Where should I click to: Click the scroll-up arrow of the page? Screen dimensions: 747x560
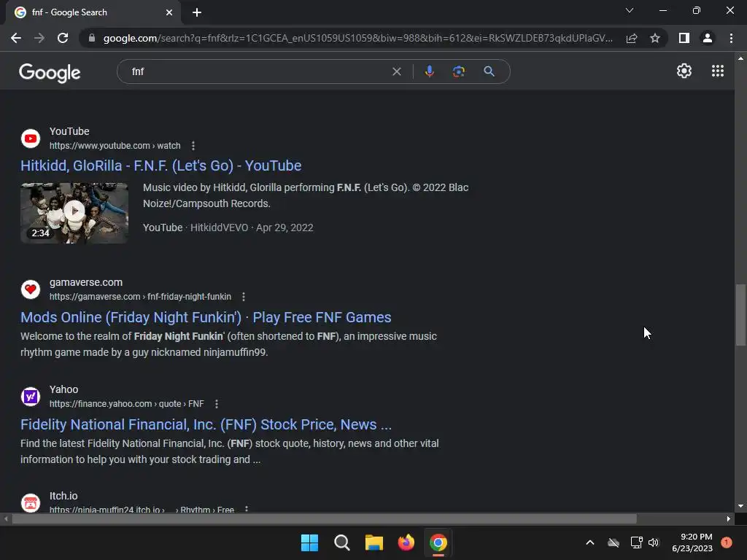[740, 58]
